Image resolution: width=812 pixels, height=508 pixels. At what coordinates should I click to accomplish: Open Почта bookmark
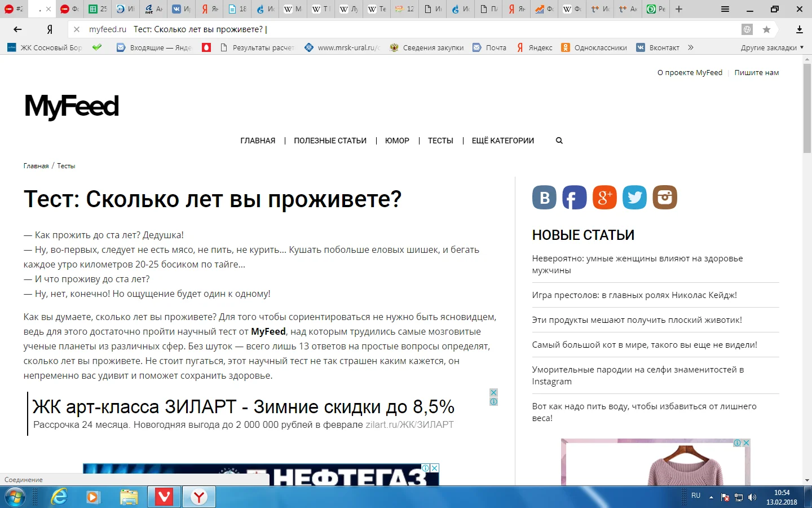tap(489, 48)
